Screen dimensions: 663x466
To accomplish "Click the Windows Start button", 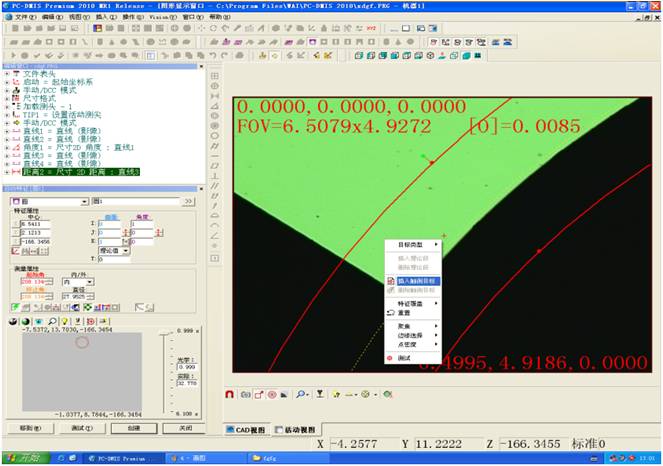I will point(20,457).
